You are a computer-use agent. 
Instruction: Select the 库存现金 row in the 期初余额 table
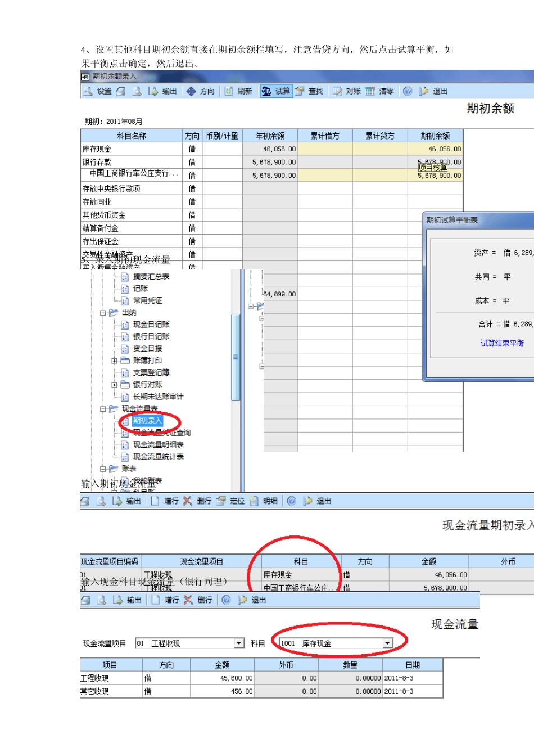272,149
